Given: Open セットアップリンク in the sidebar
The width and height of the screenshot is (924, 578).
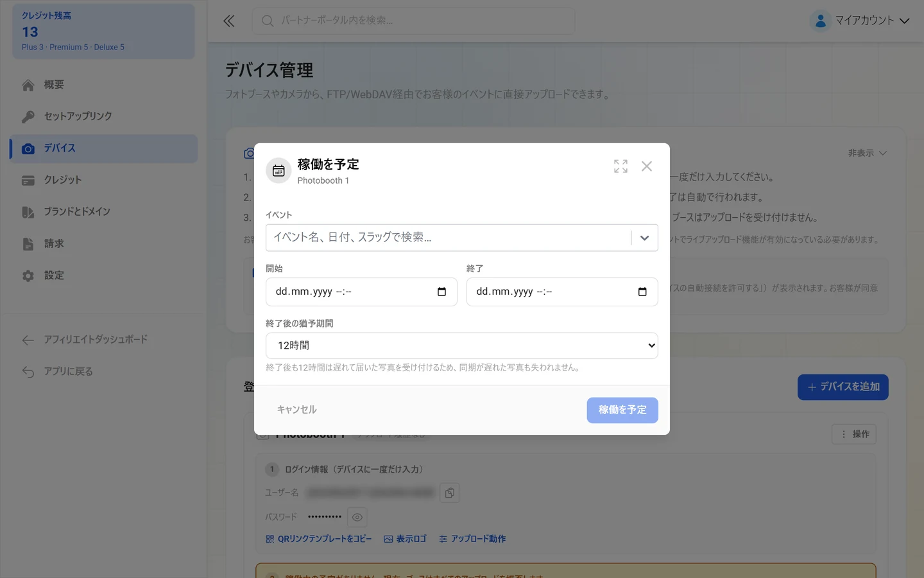Looking at the screenshot, I should click(103, 116).
